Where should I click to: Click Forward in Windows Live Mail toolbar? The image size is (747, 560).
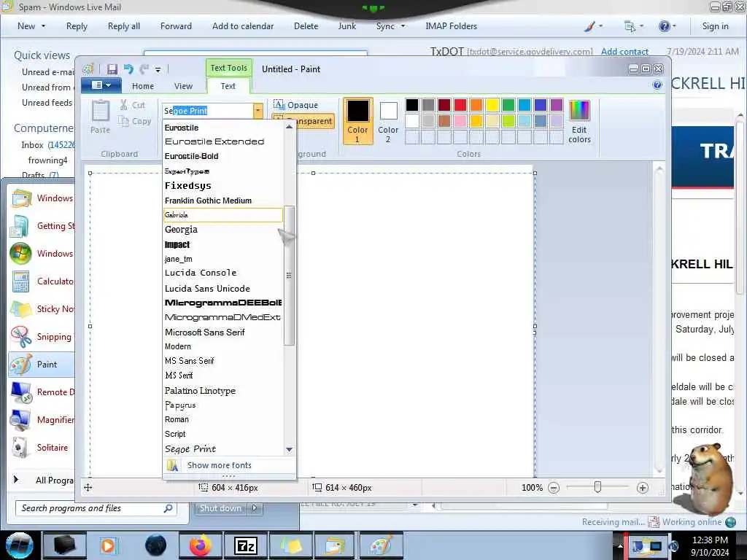point(176,26)
